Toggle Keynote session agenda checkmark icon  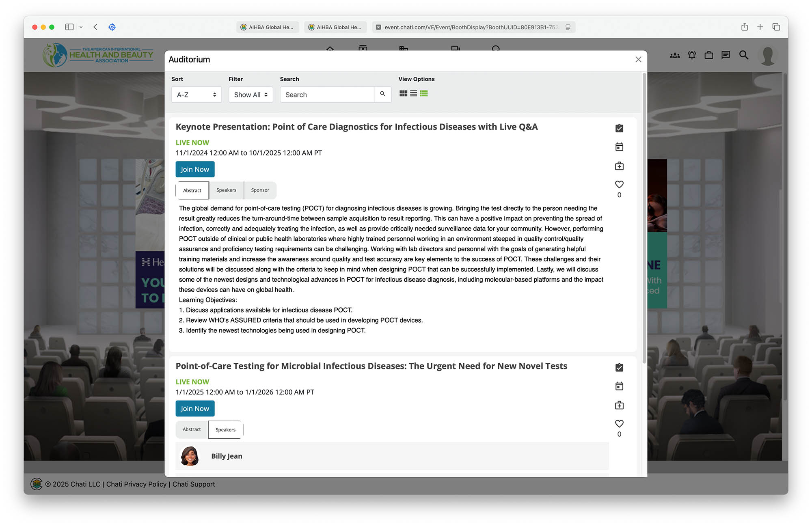tap(619, 128)
